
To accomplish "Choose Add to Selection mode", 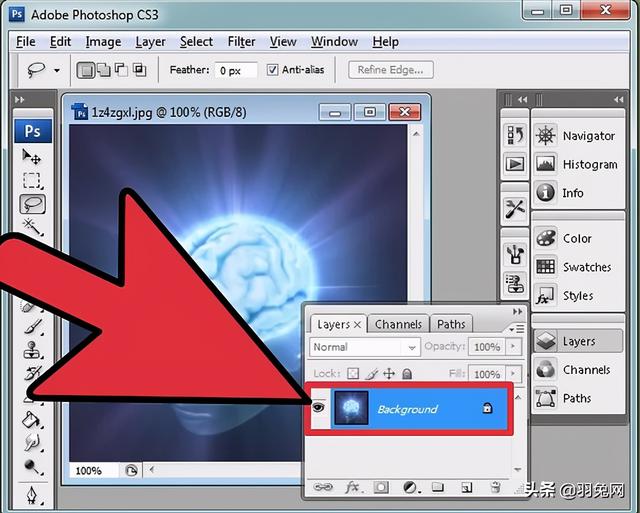I will pyautogui.click(x=104, y=70).
